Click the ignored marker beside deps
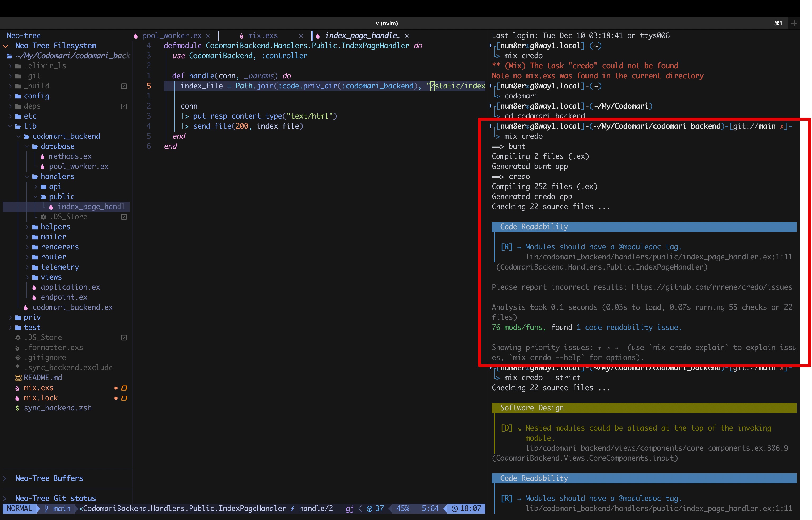This screenshot has height=520, width=812. click(x=124, y=106)
